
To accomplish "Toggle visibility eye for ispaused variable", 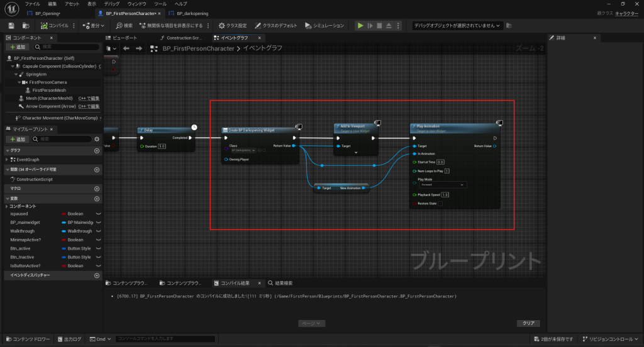I will [99, 214].
